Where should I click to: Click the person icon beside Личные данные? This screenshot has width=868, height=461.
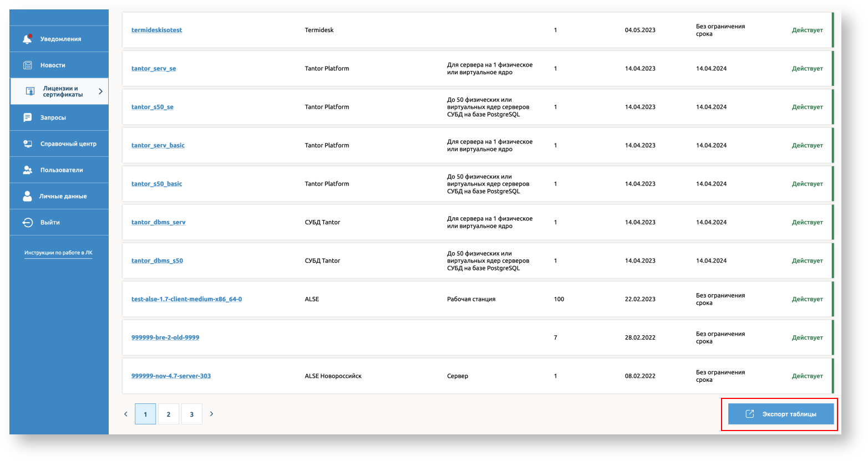(x=27, y=196)
